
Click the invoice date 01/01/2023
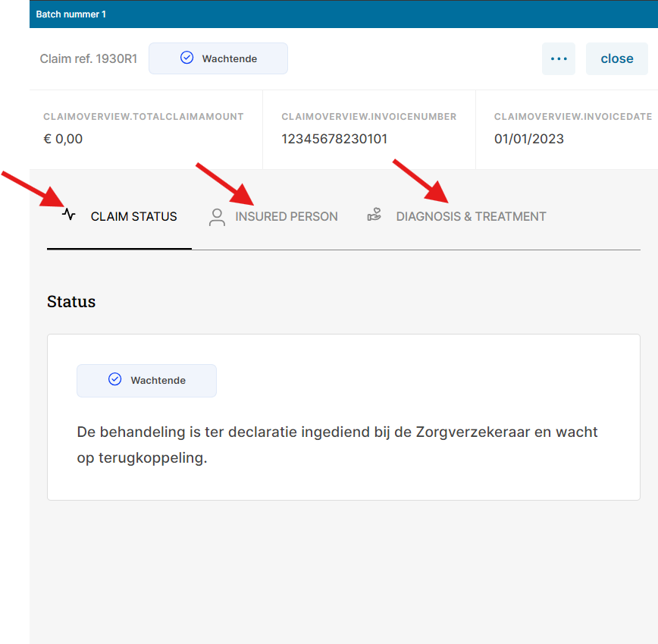528,139
